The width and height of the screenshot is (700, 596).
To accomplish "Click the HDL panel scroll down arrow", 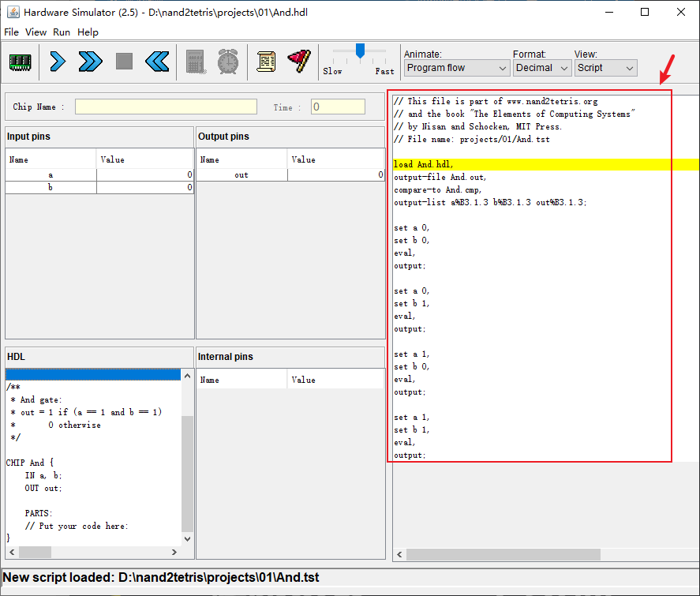I will coord(188,539).
